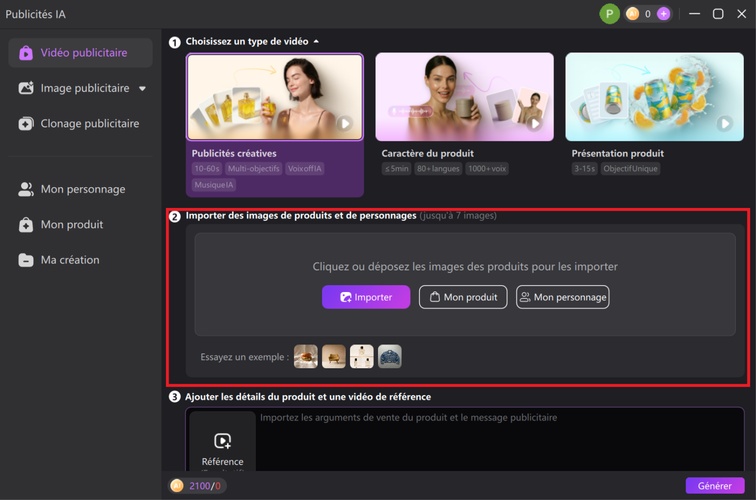Click the 1000+ voix tag
756x500 pixels.
point(487,169)
